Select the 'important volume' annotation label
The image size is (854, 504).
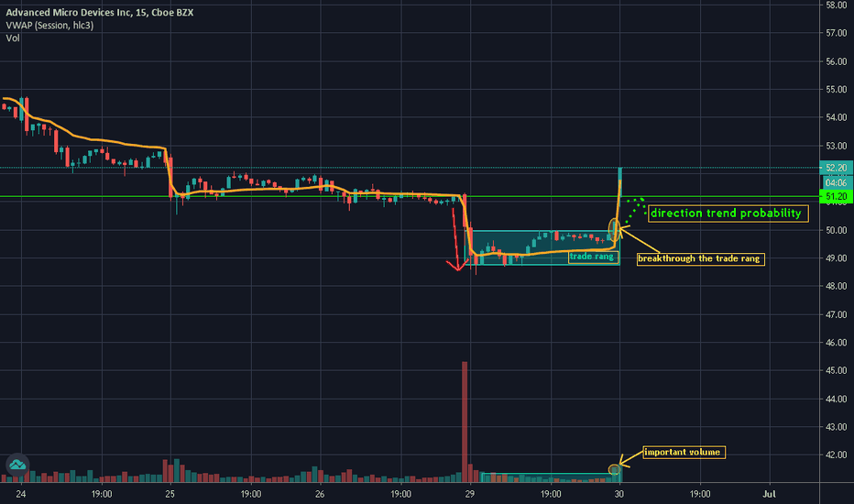coord(684,452)
